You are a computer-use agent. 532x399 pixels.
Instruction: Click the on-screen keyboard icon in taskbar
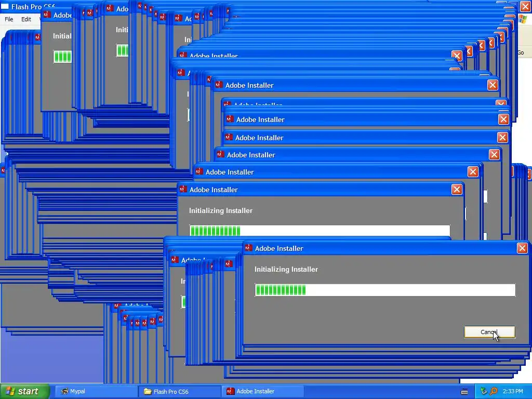[x=464, y=392]
